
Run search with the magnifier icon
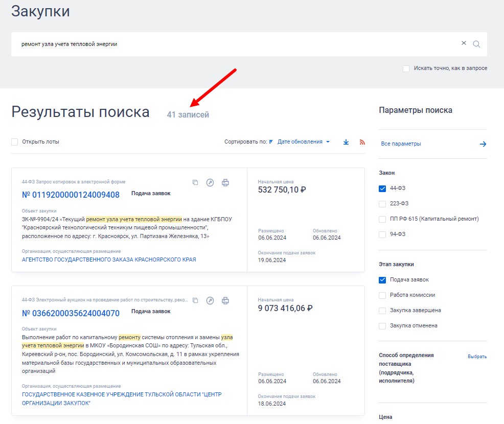point(476,44)
